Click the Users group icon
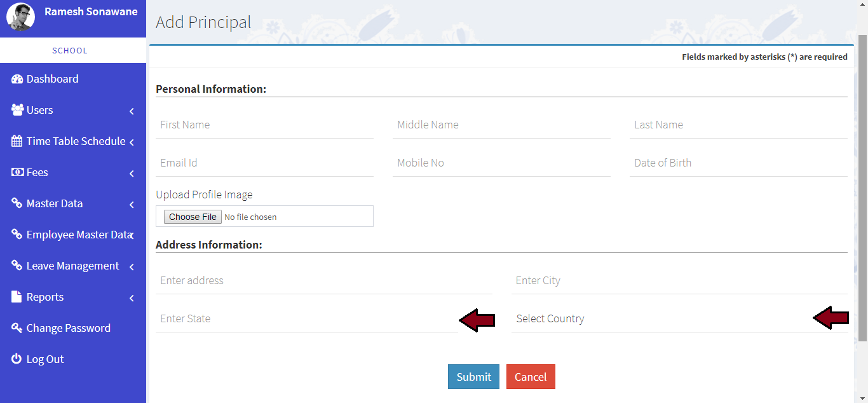The width and height of the screenshot is (868, 403). [x=17, y=110]
